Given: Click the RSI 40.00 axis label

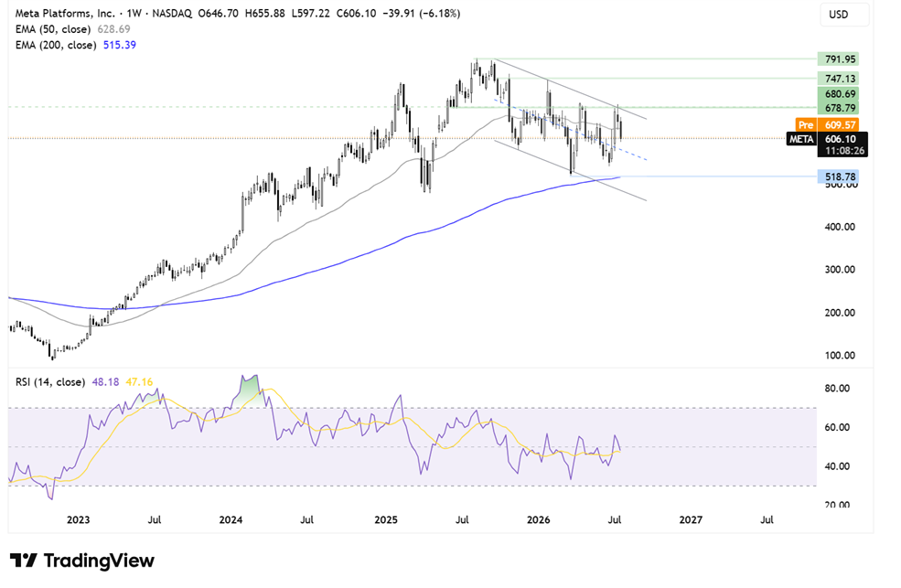Looking at the screenshot, I should 837,466.
